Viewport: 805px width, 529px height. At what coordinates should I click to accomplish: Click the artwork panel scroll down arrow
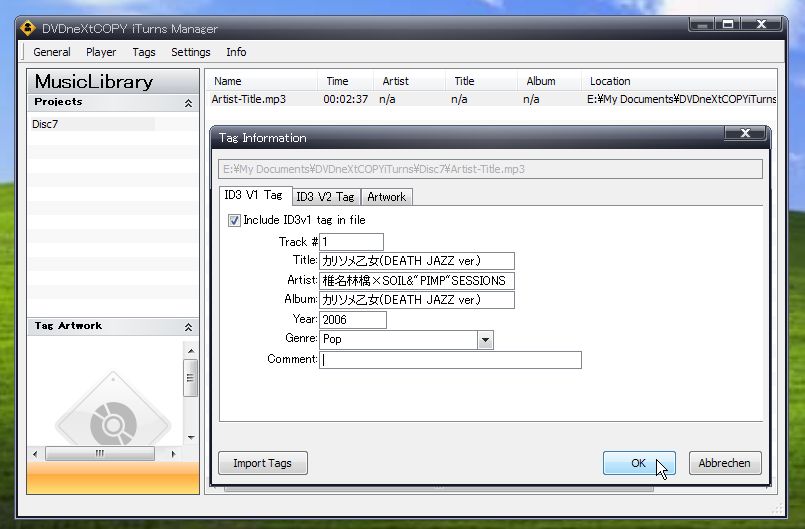[191, 438]
